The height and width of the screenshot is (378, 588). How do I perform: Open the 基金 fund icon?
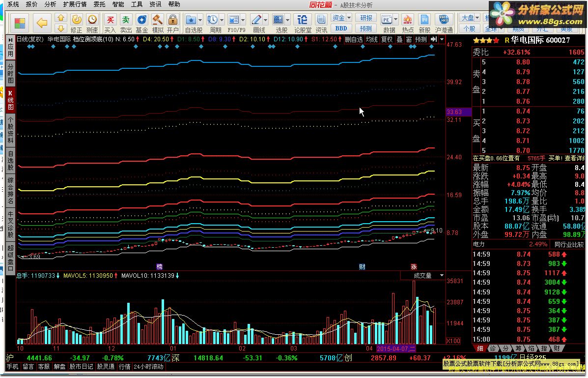(142, 23)
